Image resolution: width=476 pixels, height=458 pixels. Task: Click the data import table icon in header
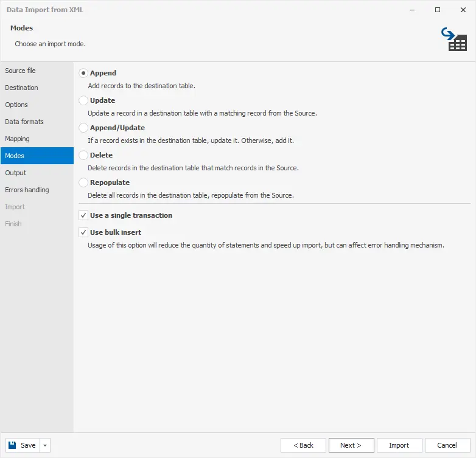(x=453, y=39)
